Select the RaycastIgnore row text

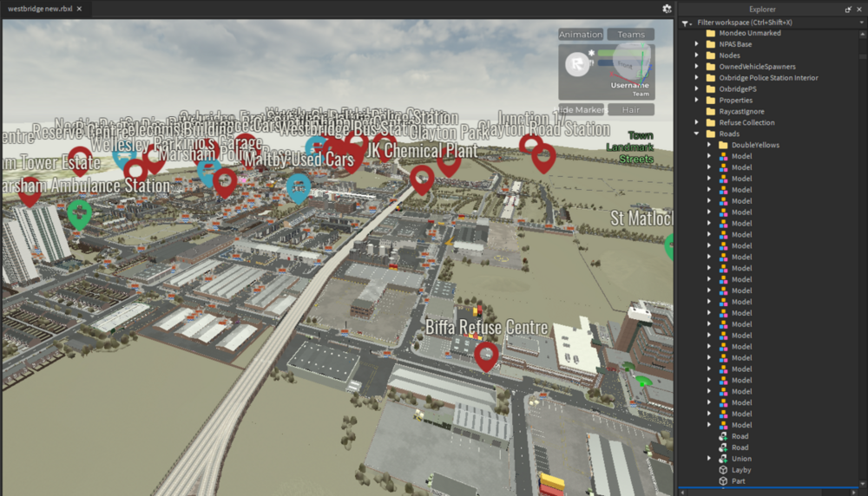click(x=742, y=111)
